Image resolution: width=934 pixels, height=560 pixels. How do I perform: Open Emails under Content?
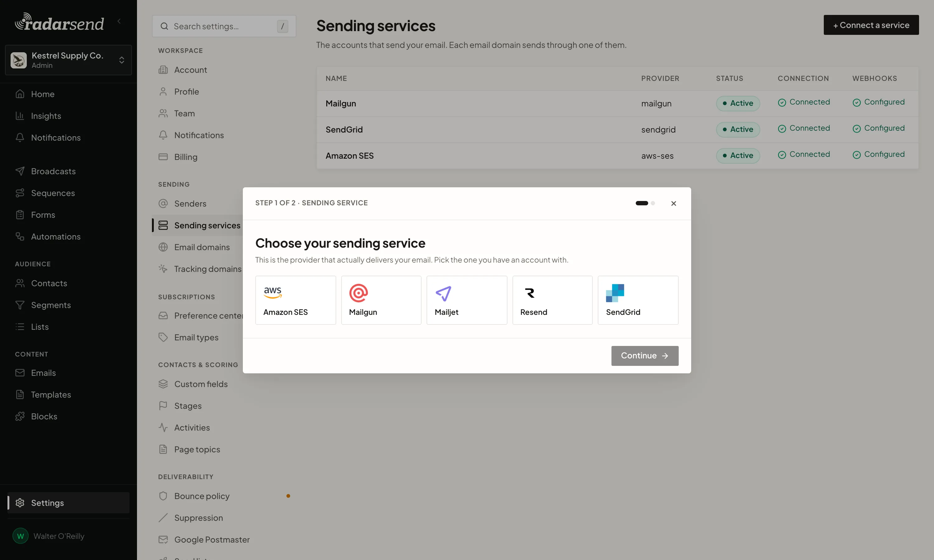(x=68, y=373)
